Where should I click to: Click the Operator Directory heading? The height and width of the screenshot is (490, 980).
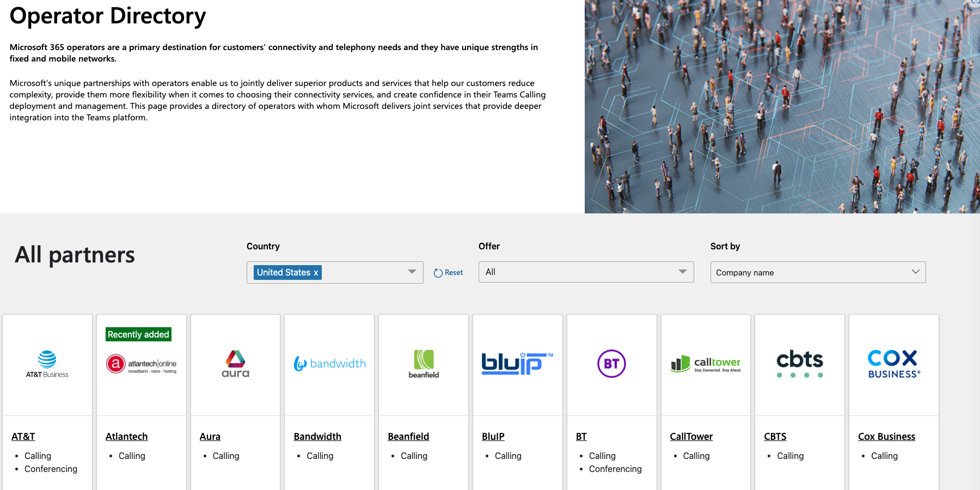point(107,16)
